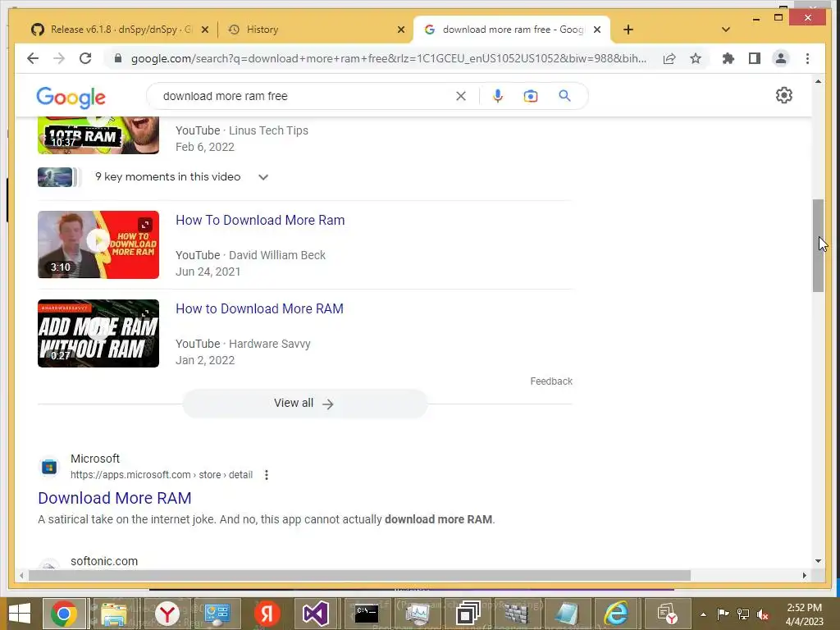Toggle Chrome side panel

tap(755, 58)
